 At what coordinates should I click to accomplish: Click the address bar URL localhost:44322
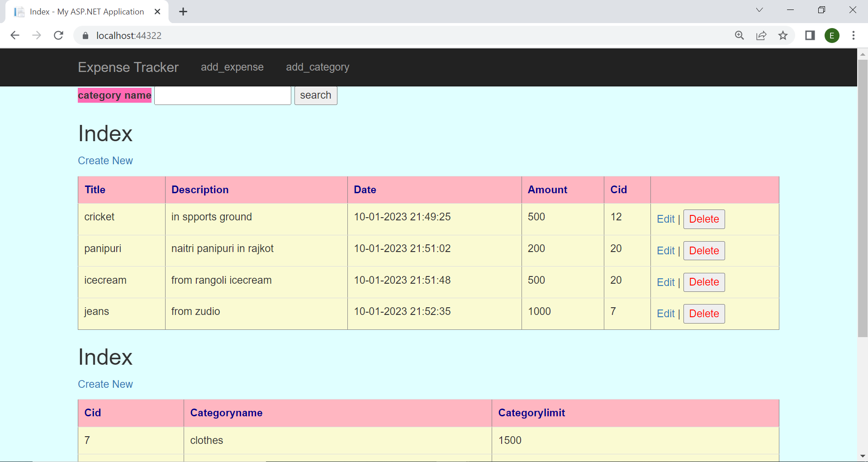[x=129, y=36]
